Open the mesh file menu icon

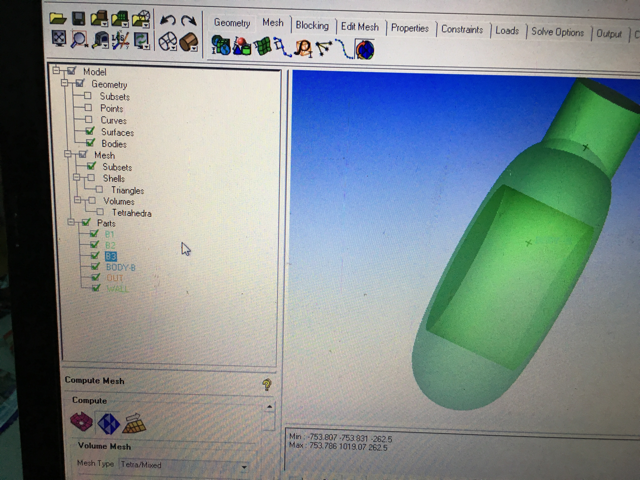[x=120, y=19]
